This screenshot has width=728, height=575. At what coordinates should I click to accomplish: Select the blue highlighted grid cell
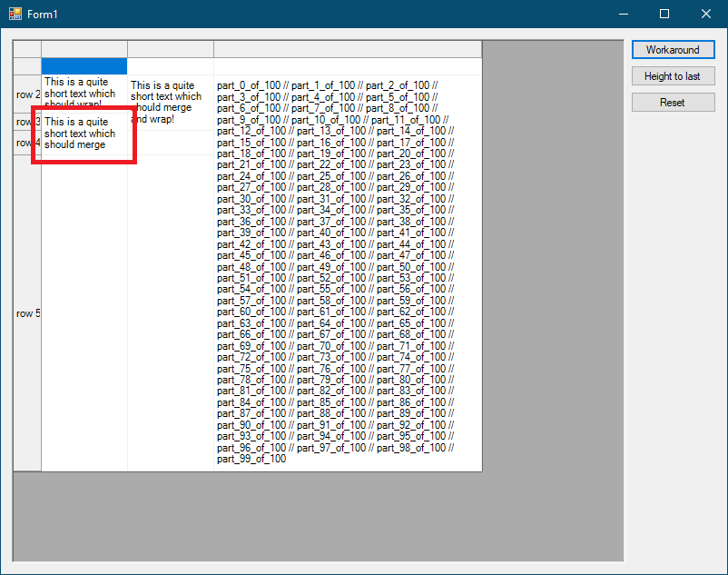84,66
